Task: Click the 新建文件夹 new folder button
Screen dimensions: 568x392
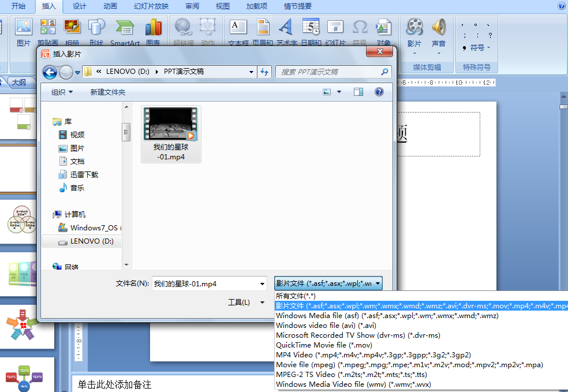Action: coord(108,92)
